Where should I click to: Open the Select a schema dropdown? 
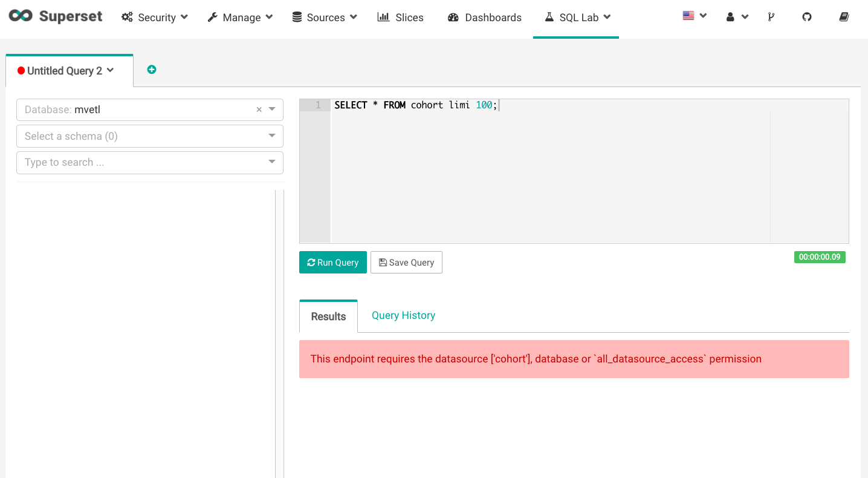(150, 136)
